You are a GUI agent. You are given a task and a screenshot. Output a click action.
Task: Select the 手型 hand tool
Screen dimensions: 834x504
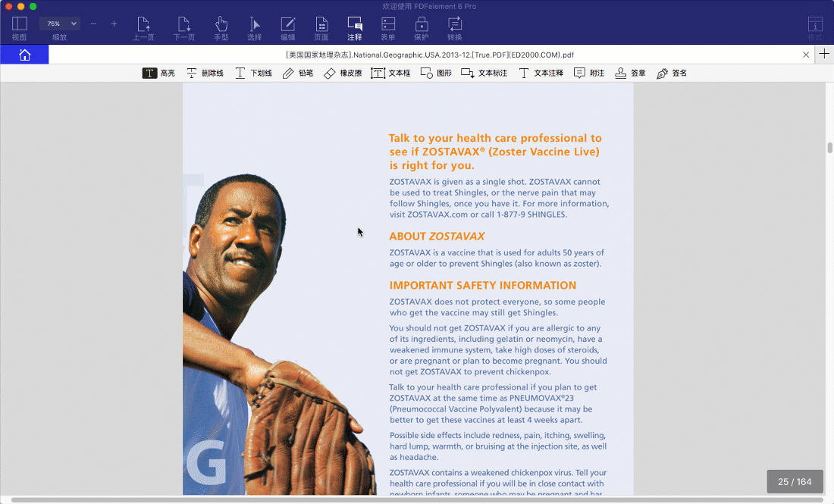click(x=221, y=27)
